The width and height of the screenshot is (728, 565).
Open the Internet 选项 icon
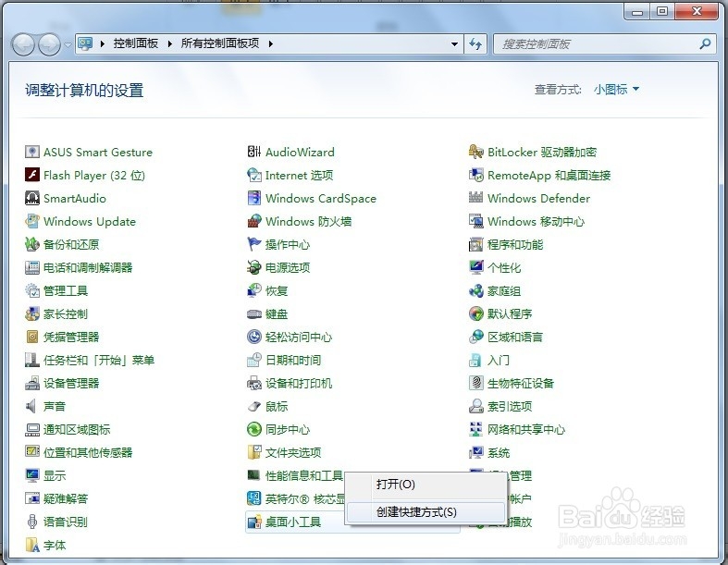click(254, 175)
